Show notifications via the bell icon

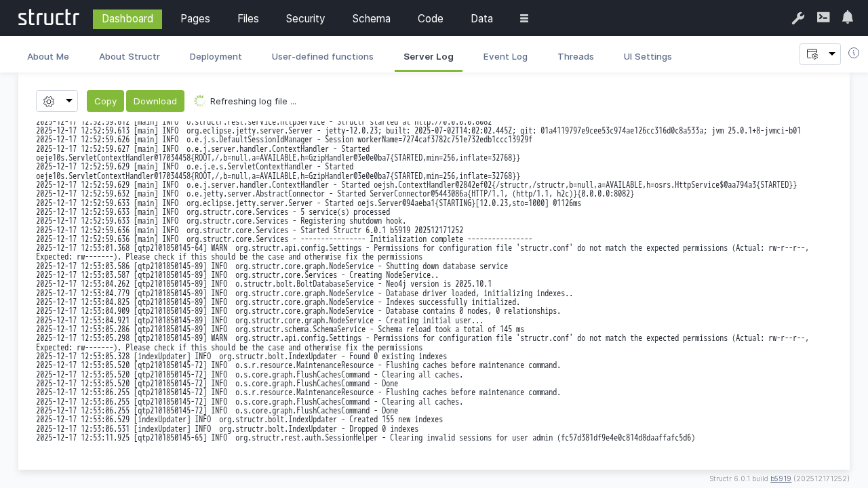tap(848, 18)
